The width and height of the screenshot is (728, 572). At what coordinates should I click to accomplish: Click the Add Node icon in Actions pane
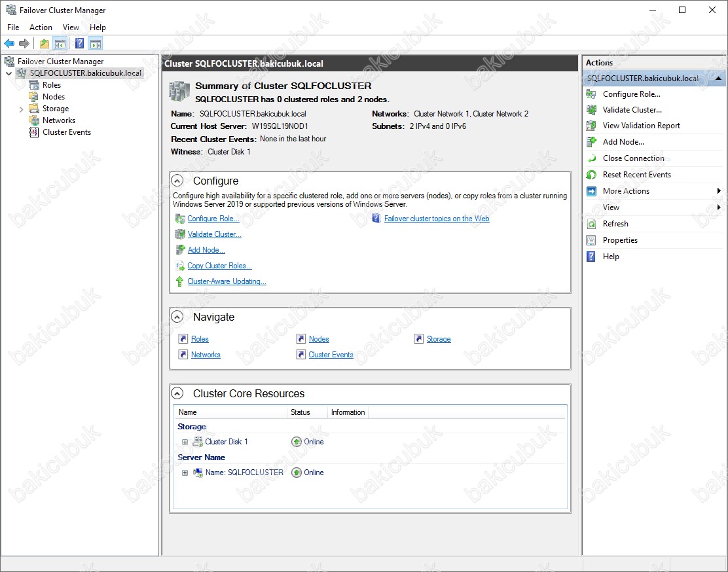(x=591, y=142)
